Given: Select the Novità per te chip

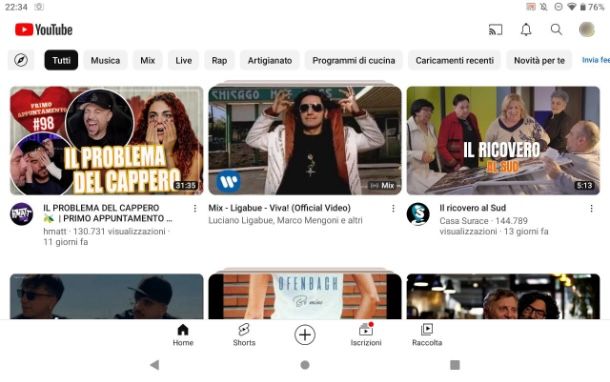Looking at the screenshot, I should coord(539,60).
